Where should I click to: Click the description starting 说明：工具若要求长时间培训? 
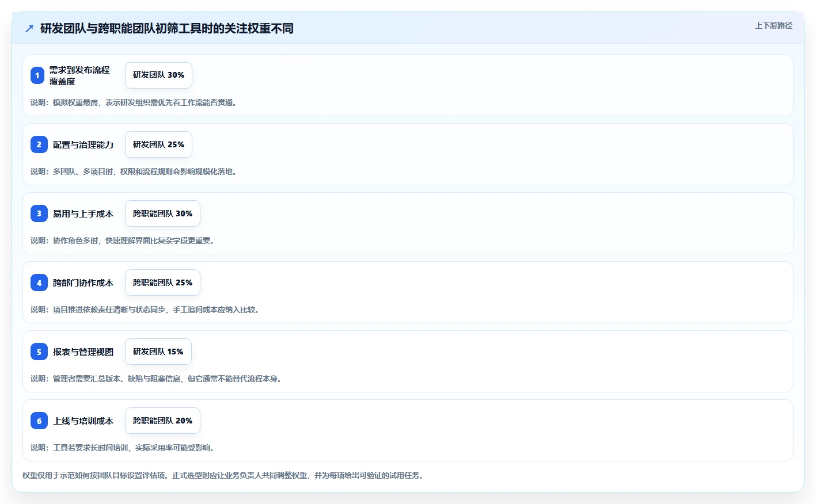click(124, 448)
